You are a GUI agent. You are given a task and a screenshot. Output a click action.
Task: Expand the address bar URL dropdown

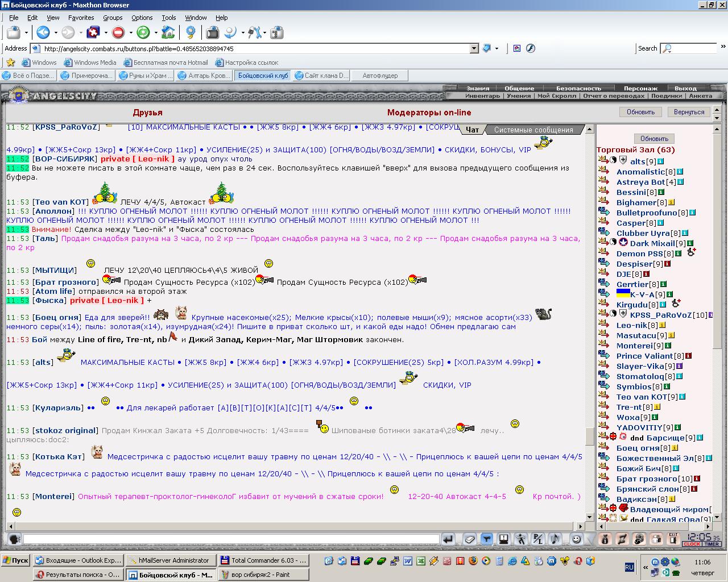coord(474,49)
